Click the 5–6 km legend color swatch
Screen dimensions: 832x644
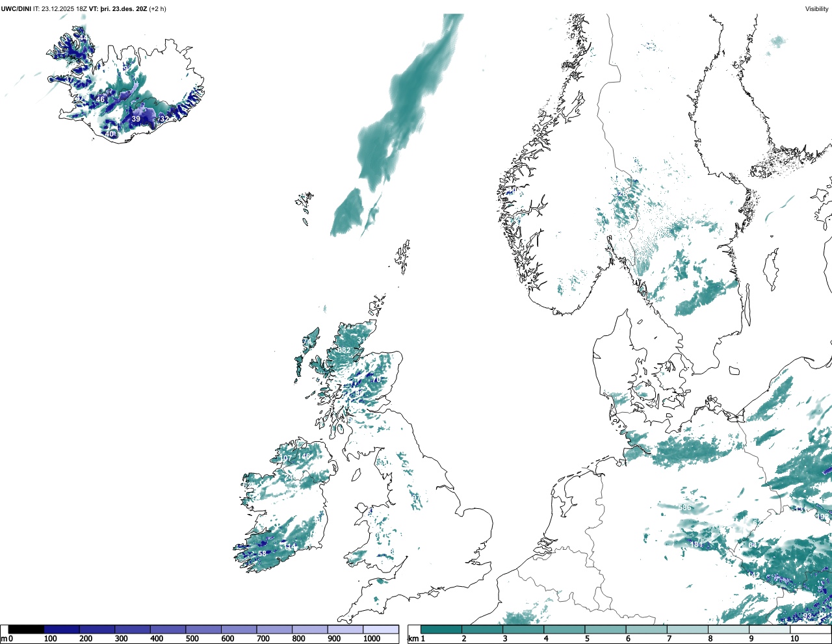pos(606,629)
